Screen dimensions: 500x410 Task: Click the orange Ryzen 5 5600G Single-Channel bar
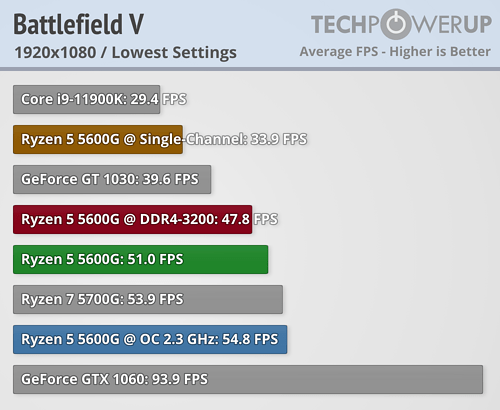[98, 139]
